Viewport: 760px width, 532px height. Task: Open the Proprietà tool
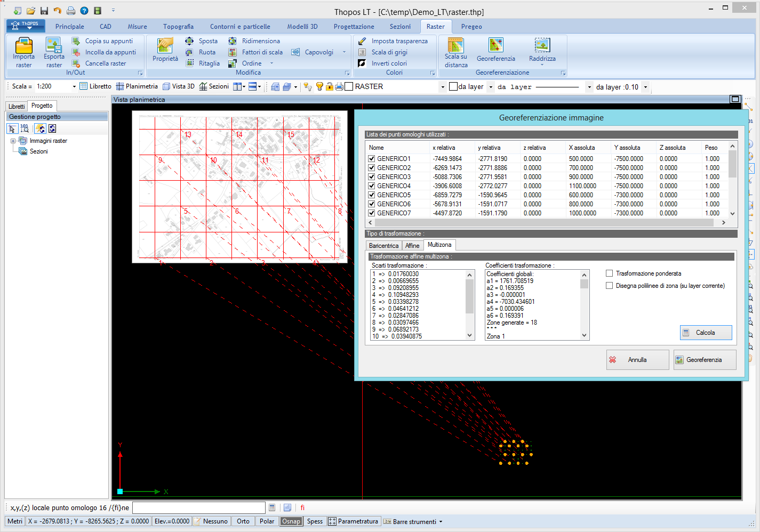165,50
